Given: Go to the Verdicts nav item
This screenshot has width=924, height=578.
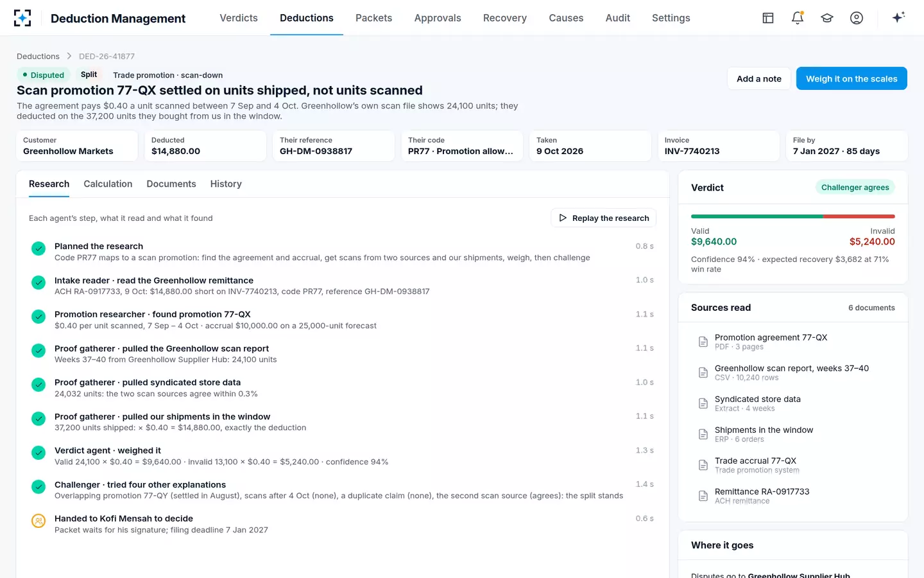Looking at the screenshot, I should [239, 18].
